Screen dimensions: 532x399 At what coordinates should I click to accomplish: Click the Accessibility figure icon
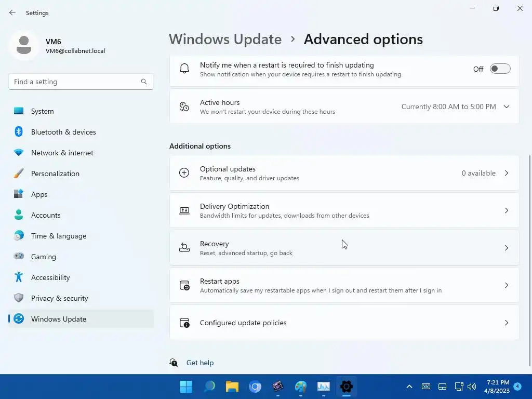19,277
